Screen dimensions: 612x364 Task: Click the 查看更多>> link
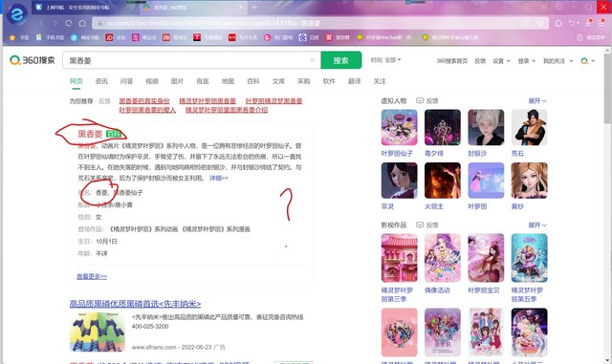(x=92, y=276)
